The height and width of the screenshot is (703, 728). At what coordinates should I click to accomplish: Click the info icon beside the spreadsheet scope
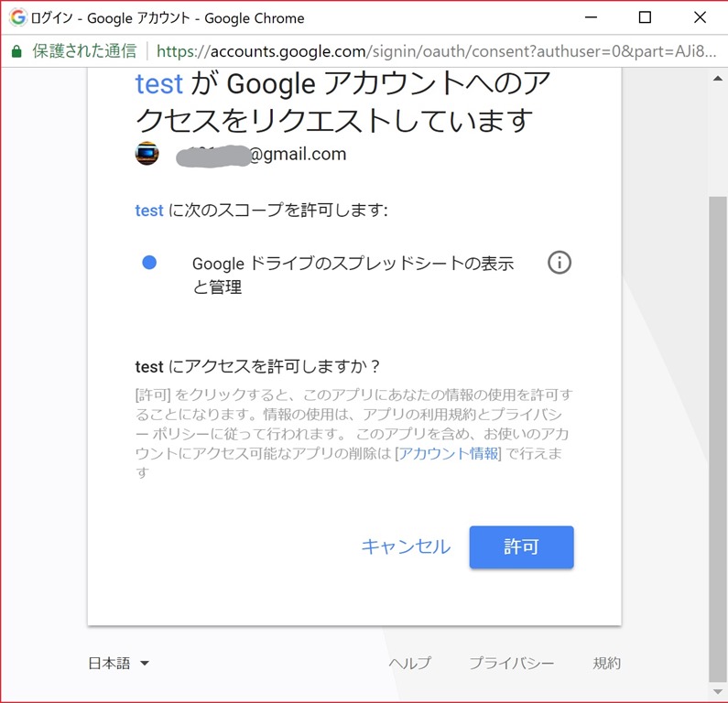click(559, 263)
